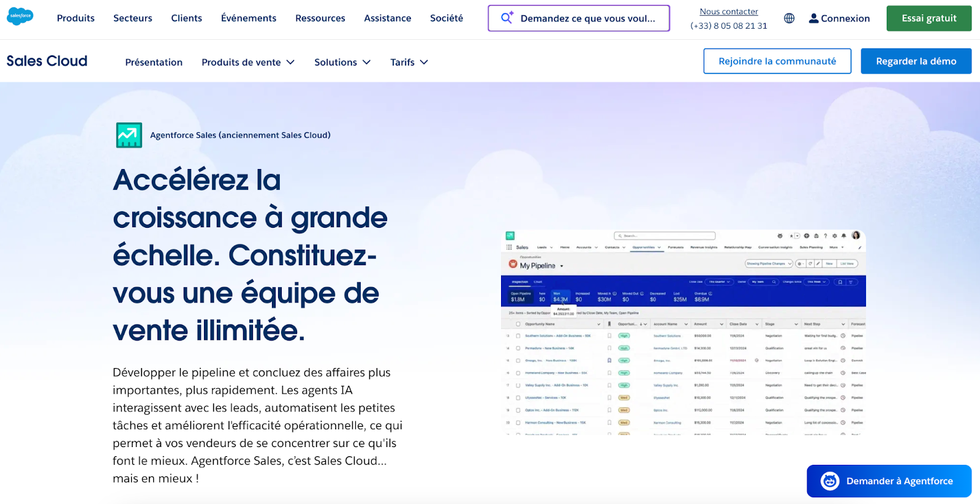Click the Won $4.3M pipeline metric
Viewport: 980px width, 504px height.
tap(560, 296)
